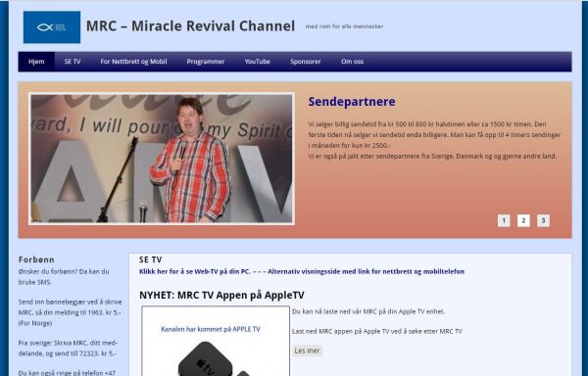
Task: Click the slider photo of man with microphone
Action: [x=162, y=159]
